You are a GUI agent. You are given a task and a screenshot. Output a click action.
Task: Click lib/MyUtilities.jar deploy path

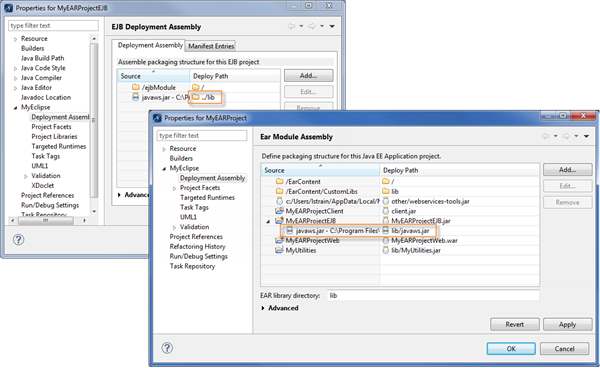[416, 250]
